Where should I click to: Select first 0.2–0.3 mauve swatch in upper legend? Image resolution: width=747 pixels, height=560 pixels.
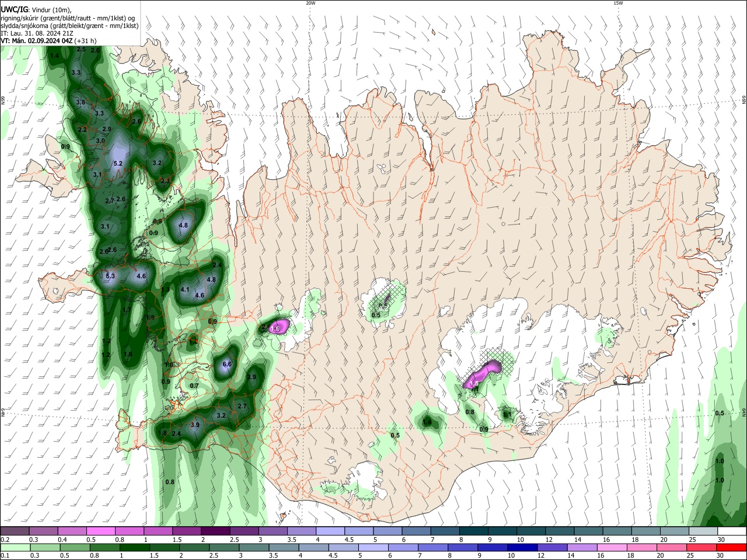click(15, 531)
